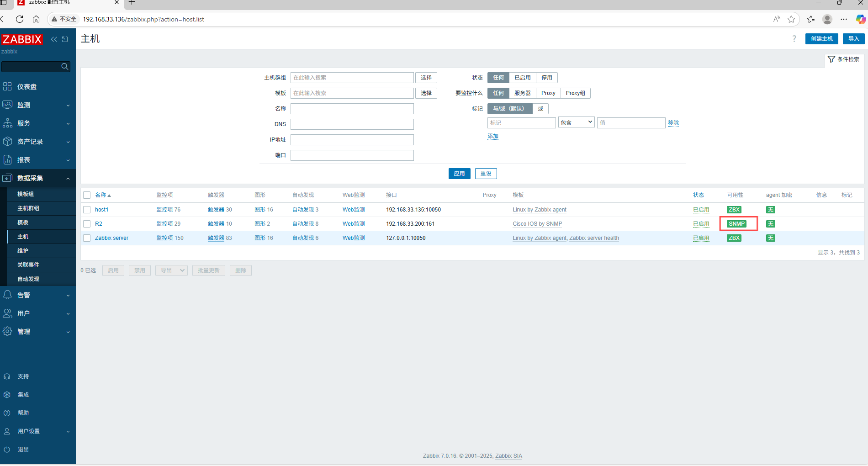Collapse sidebar with double-chevron icon

[54, 39]
